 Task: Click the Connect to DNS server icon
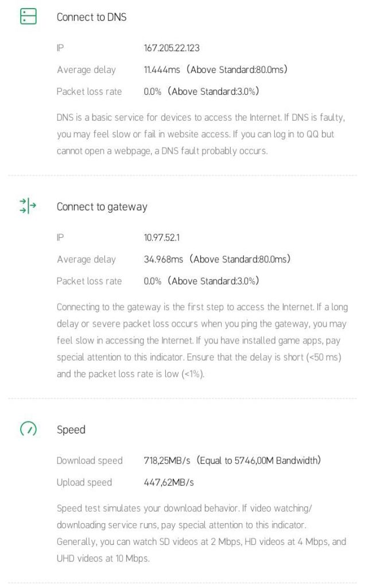[28, 17]
